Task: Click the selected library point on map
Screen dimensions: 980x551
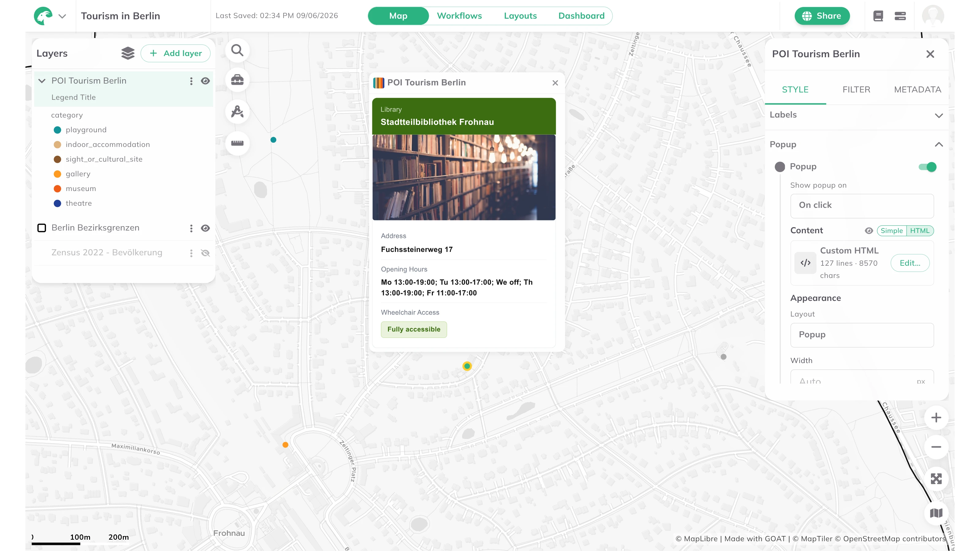Action: (467, 366)
